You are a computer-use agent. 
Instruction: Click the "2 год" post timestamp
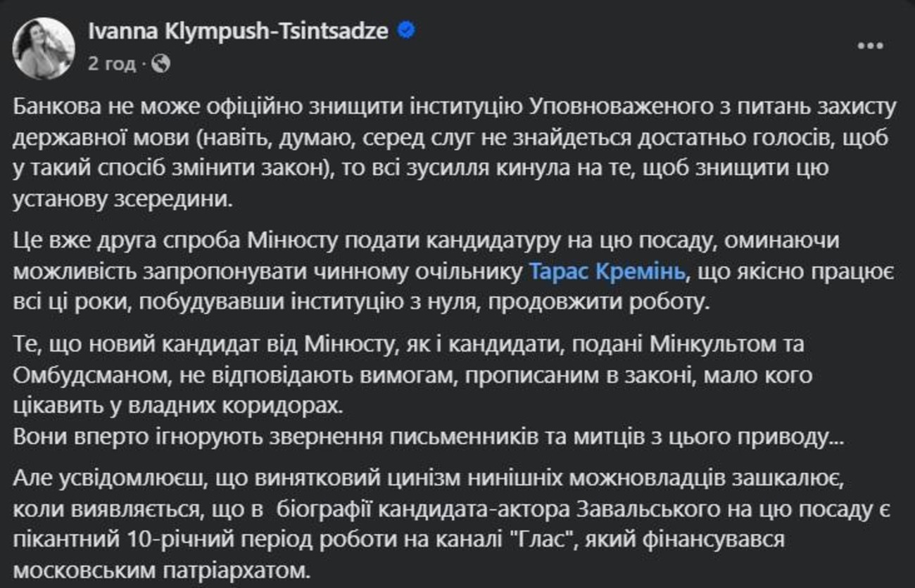[x=111, y=64]
